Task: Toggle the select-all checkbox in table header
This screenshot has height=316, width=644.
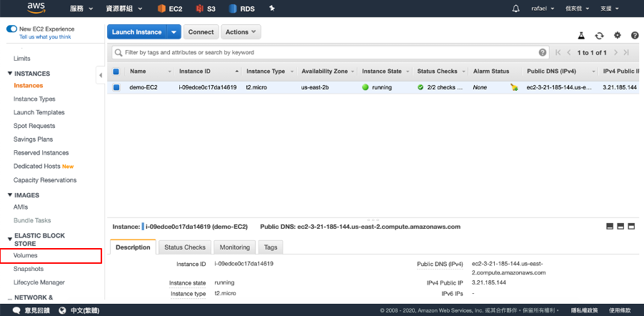Action: tap(116, 71)
